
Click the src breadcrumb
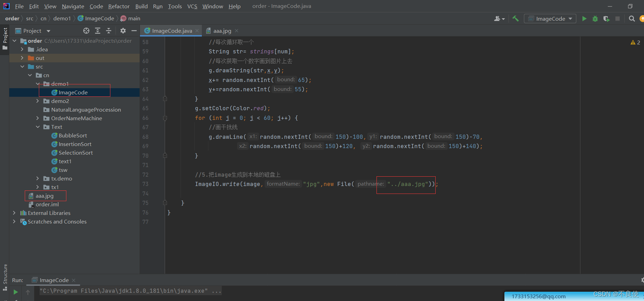point(30,19)
